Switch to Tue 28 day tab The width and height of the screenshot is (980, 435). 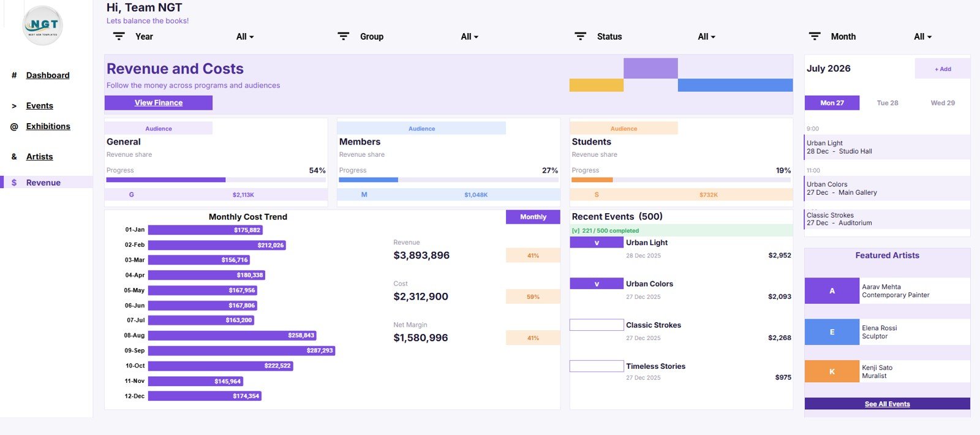coord(888,103)
